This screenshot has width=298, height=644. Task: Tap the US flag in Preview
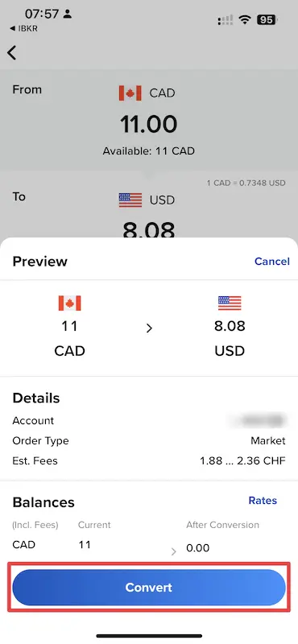pos(230,303)
